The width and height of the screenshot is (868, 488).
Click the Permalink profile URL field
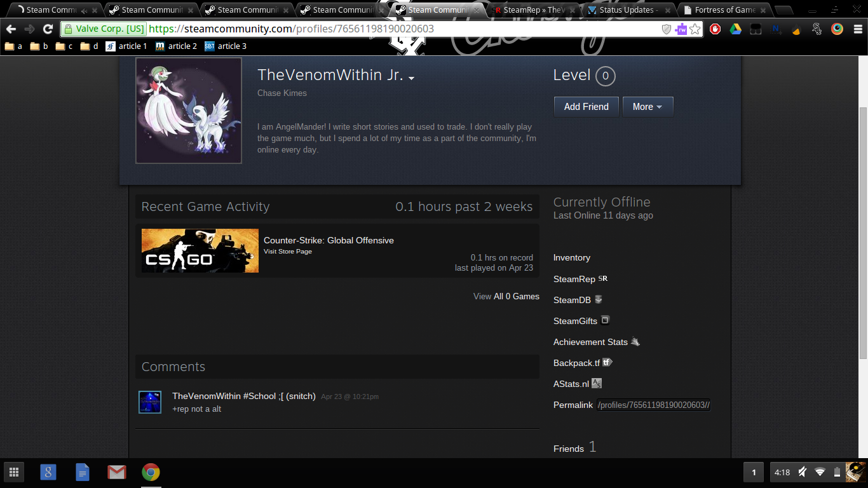653,405
